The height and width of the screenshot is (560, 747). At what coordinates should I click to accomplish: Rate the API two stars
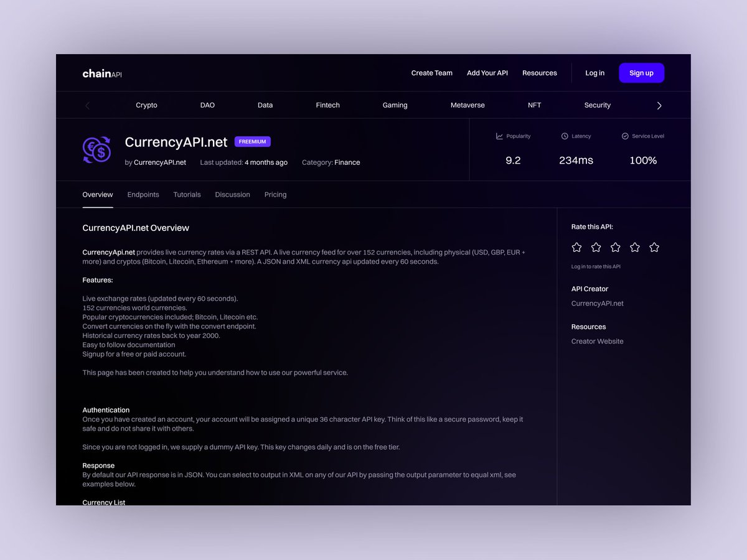[596, 248]
